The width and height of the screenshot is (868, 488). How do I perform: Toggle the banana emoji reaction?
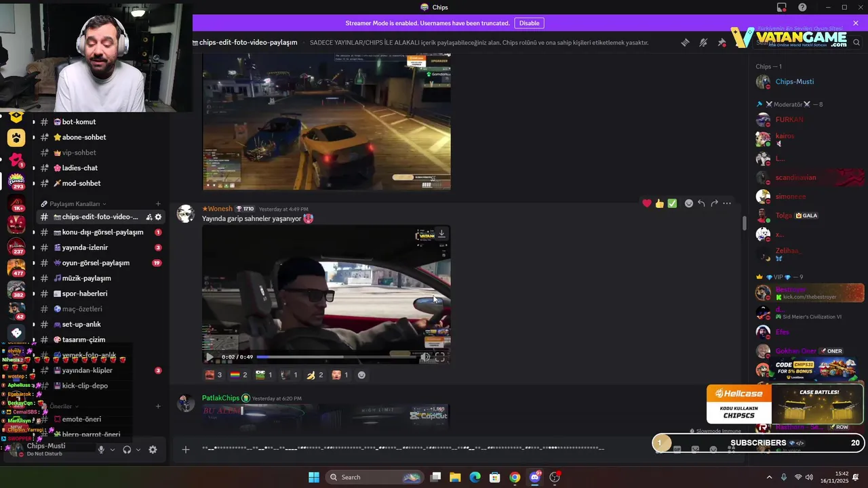point(315,375)
